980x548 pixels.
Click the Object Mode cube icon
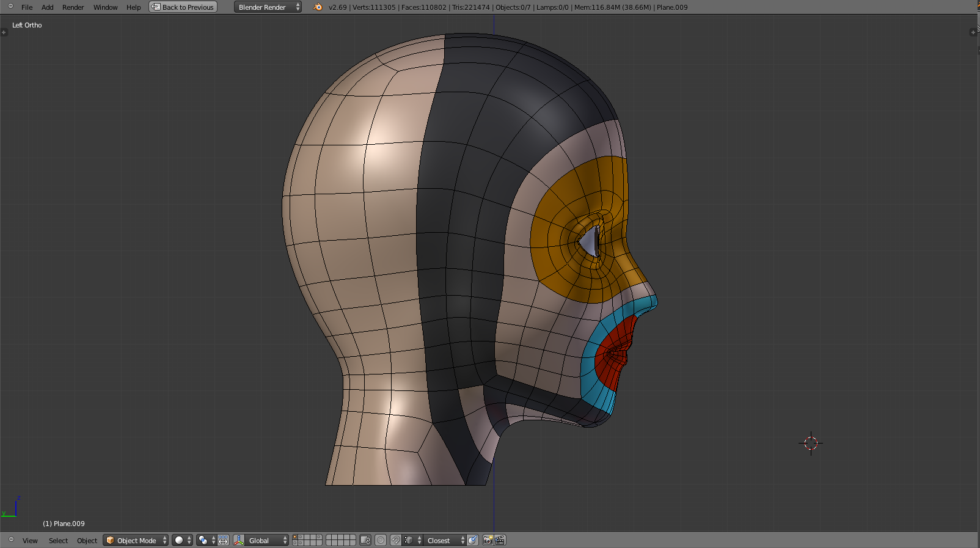tap(110, 540)
